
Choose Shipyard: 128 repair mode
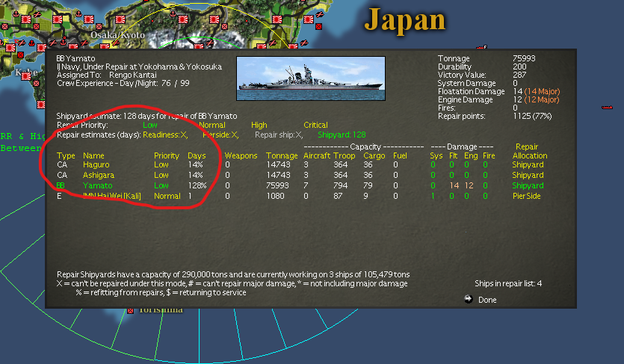click(342, 135)
